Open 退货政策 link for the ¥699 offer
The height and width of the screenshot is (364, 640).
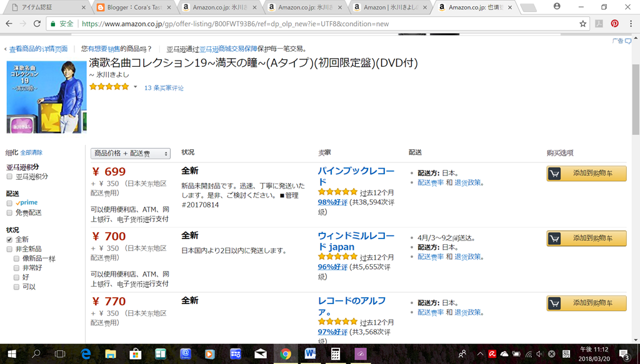coord(467,182)
